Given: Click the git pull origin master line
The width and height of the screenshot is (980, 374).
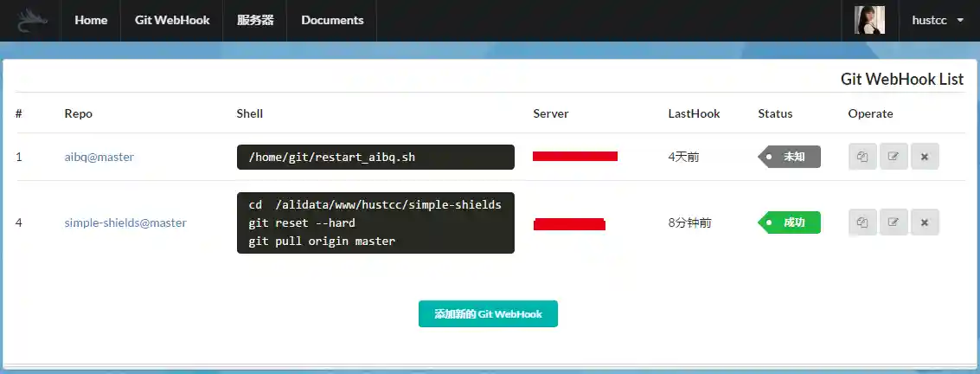Looking at the screenshot, I should pos(322,241).
